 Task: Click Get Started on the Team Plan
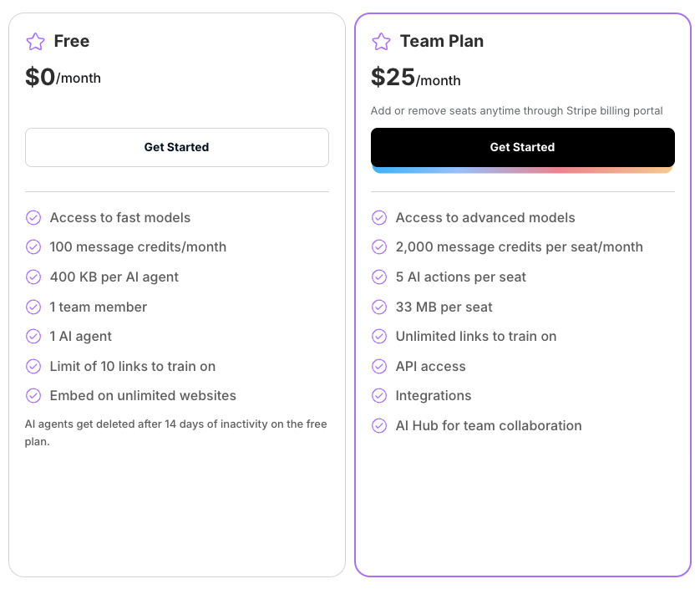click(x=522, y=147)
